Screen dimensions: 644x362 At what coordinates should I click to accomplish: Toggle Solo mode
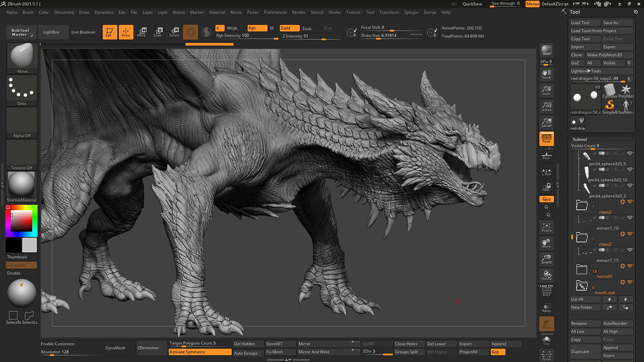pyautogui.click(x=546, y=339)
